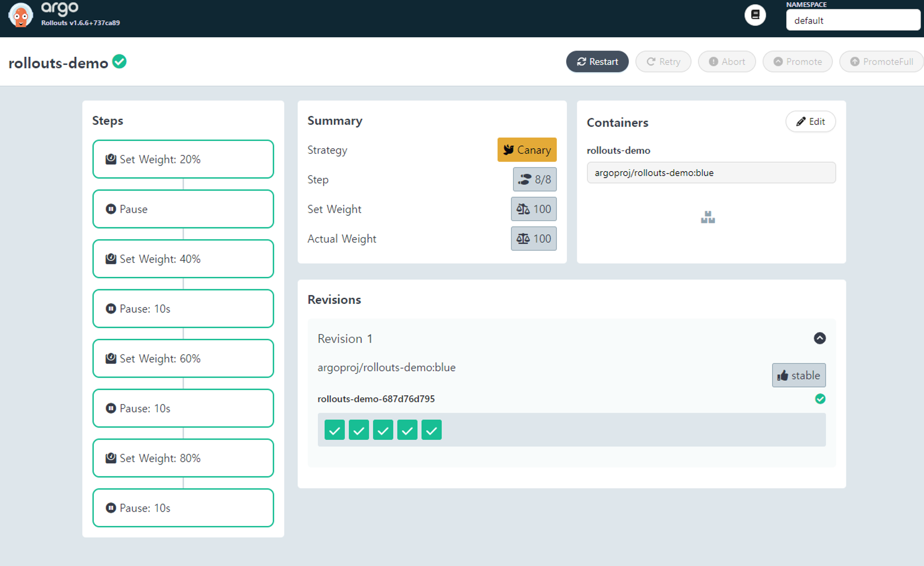Click the green healthy status checkmark beside rollouts-demo title

(x=120, y=61)
